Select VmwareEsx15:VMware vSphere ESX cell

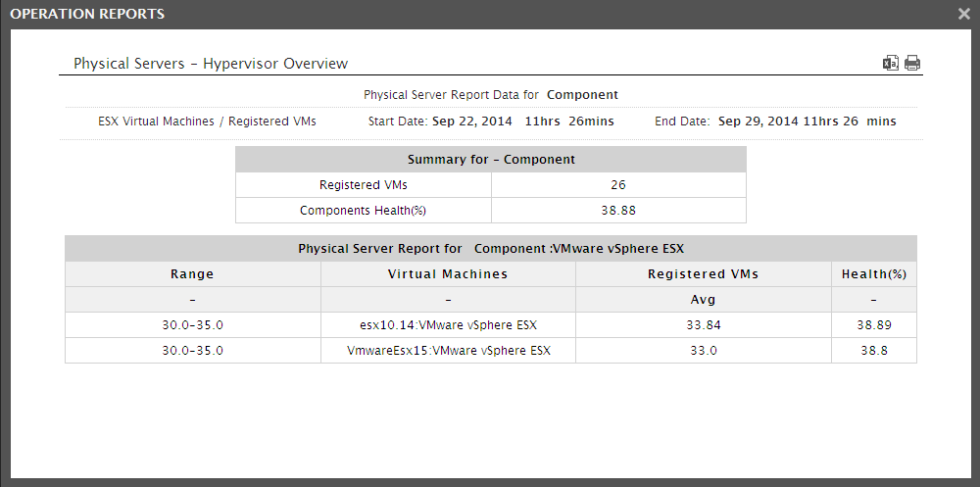click(x=448, y=351)
